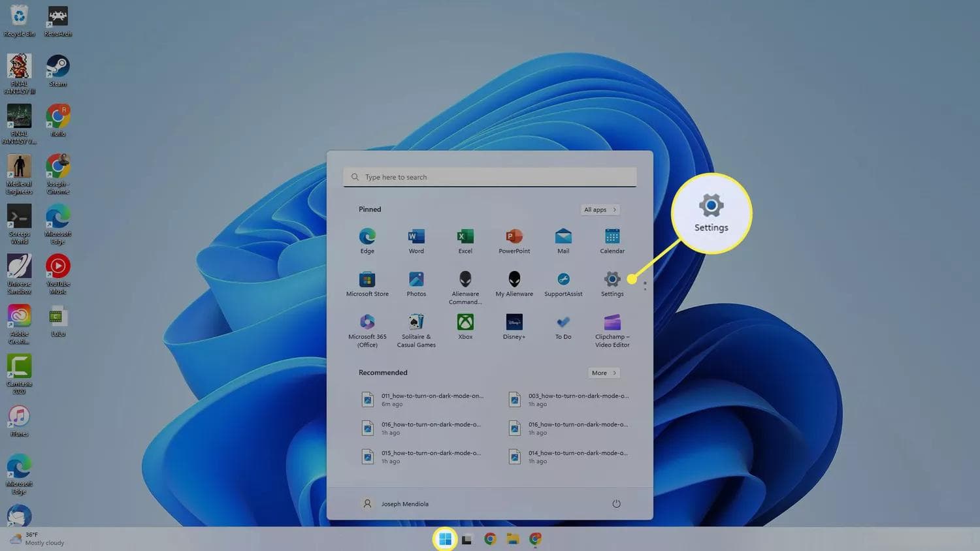The height and width of the screenshot is (551, 980).
Task: Open the Power options button
Action: point(616,504)
